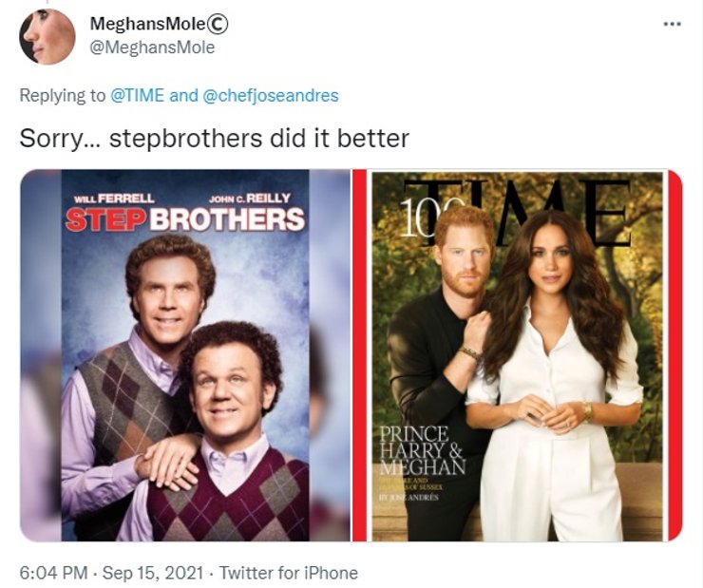Open the @TIME mention link

tap(137, 95)
